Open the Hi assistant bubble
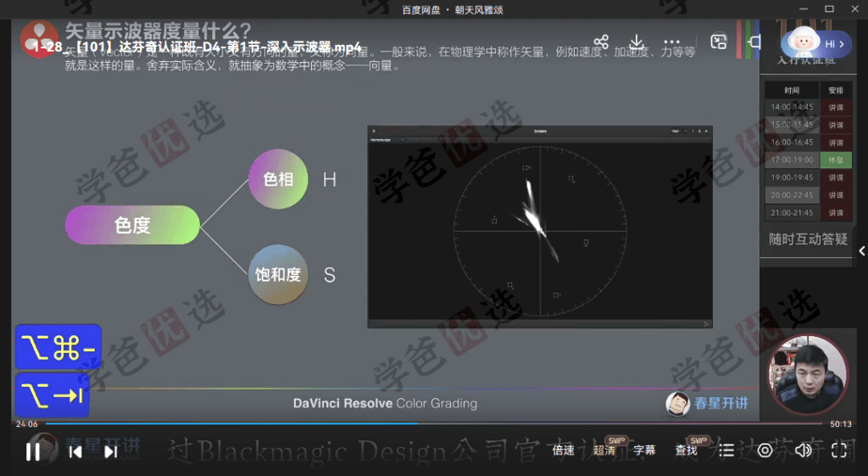 coord(816,44)
